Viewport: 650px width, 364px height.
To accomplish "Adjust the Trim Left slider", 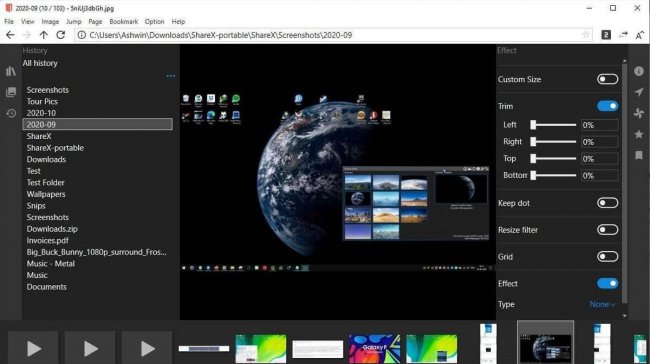I will pos(553,125).
